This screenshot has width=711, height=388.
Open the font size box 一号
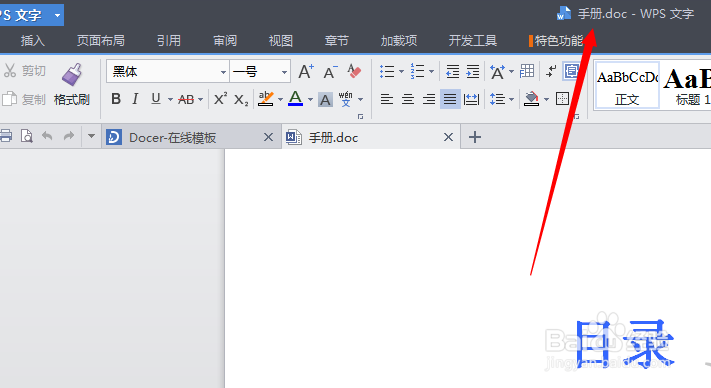tap(260, 71)
